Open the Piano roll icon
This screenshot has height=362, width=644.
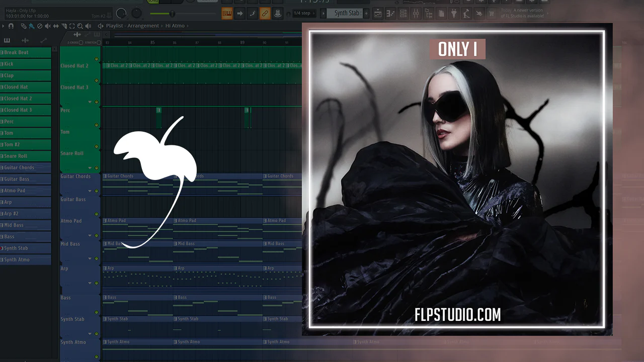coord(390,14)
